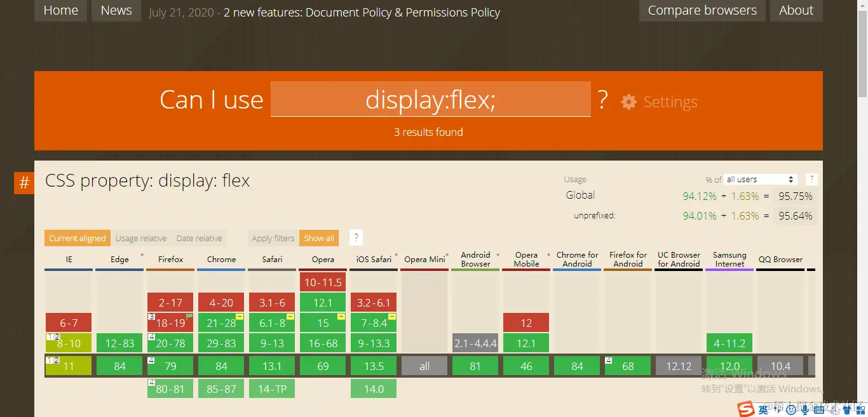Select the Opera 16-68 cell
Viewport: 868px width, 417px height.
pyautogui.click(x=323, y=343)
